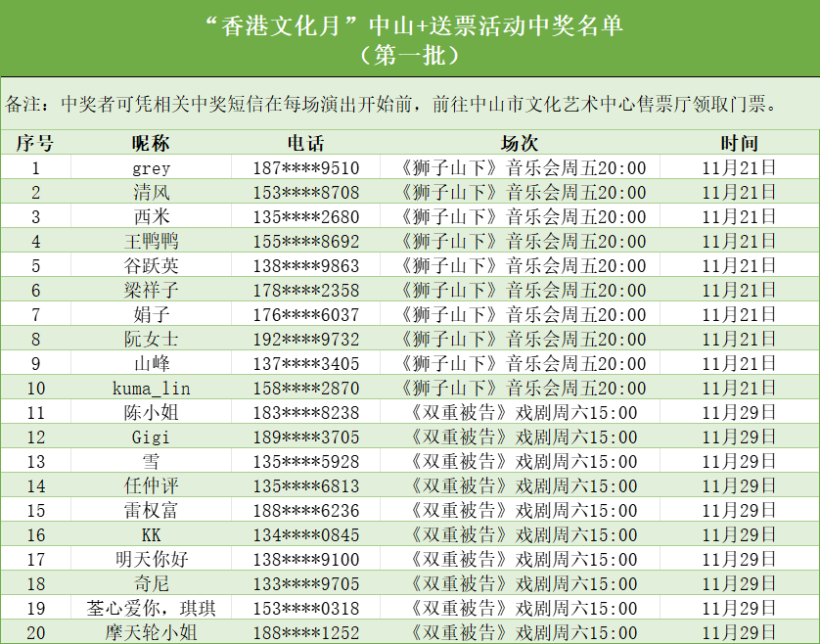
Task: Click the nickname cell 王鸭鸭
Action: (x=151, y=241)
